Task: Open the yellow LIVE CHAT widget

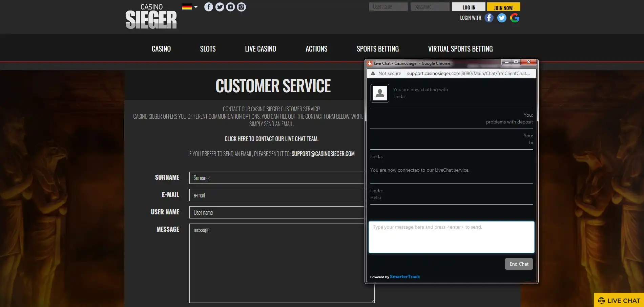Action: tap(619, 300)
